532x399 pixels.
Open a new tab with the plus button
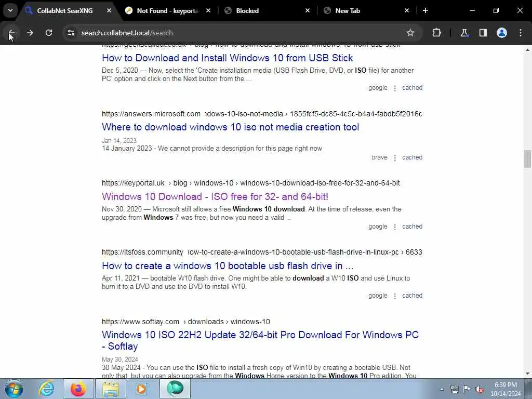pyautogui.click(x=425, y=10)
